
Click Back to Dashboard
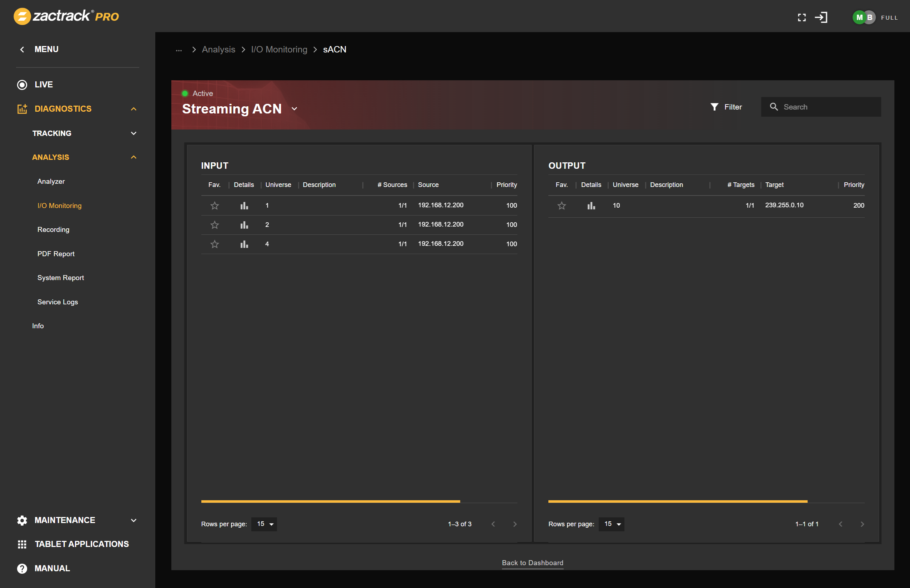(533, 562)
